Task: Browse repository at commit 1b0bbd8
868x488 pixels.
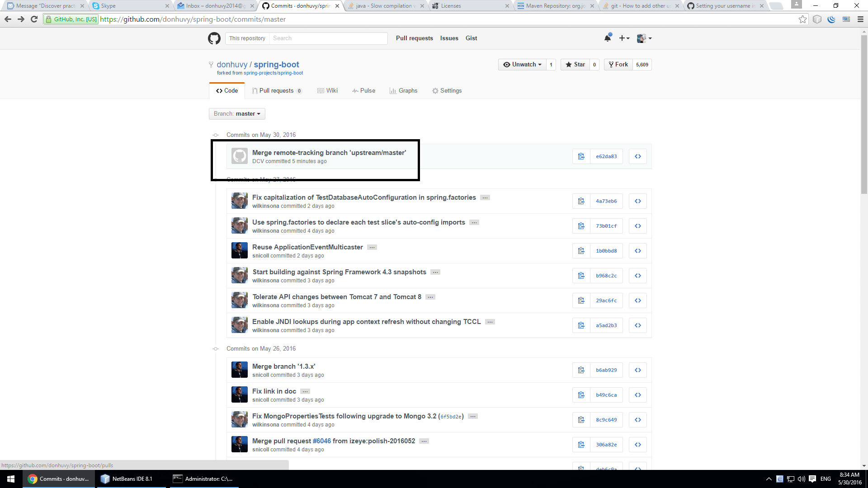Action: tap(637, 251)
